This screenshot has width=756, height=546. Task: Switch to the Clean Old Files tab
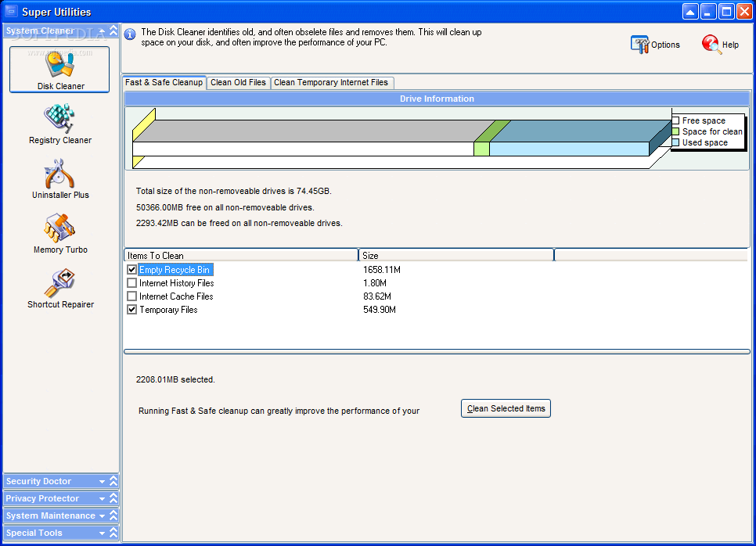(238, 82)
